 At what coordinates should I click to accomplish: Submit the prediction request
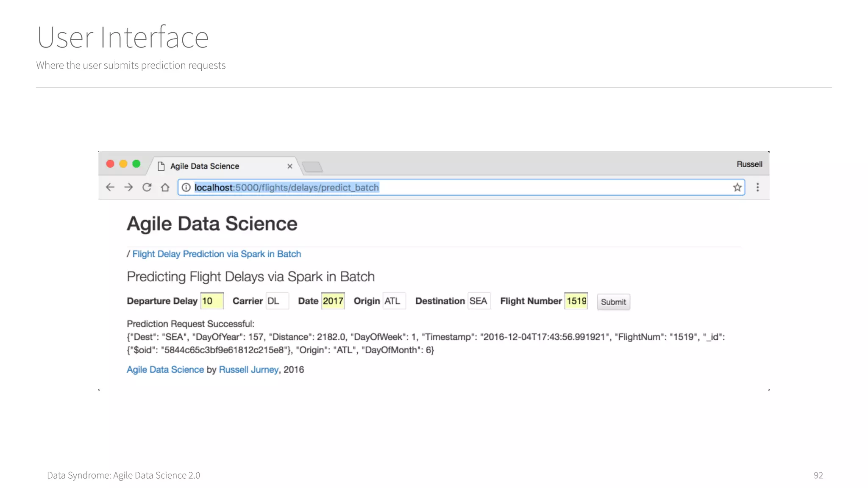tap(613, 302)
